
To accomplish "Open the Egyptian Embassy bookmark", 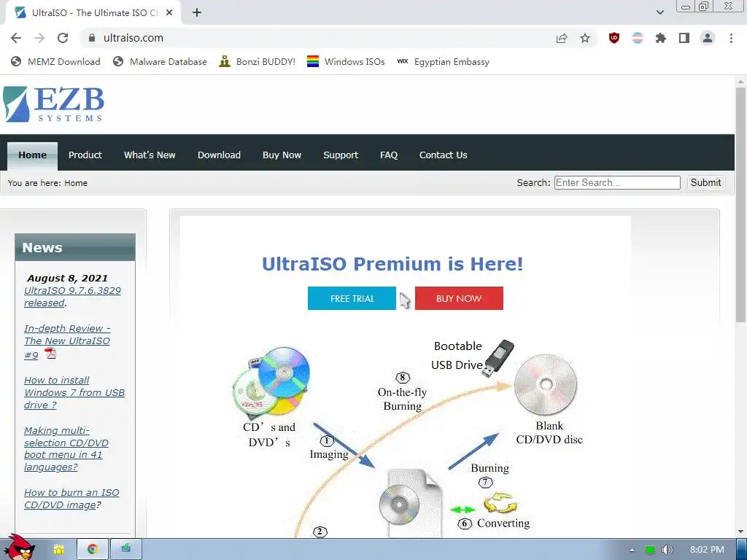I will [443, 61].
